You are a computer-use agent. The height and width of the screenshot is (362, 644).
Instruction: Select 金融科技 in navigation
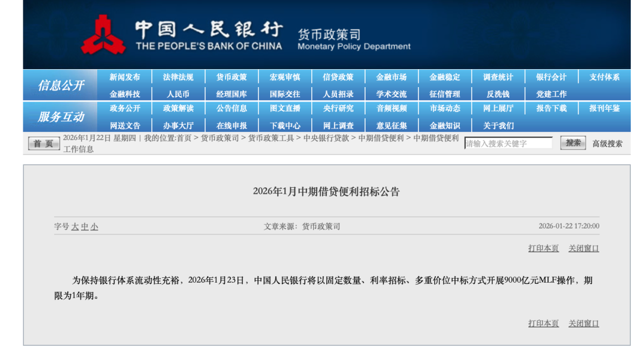pyautogui.click(x=125, y=94)
